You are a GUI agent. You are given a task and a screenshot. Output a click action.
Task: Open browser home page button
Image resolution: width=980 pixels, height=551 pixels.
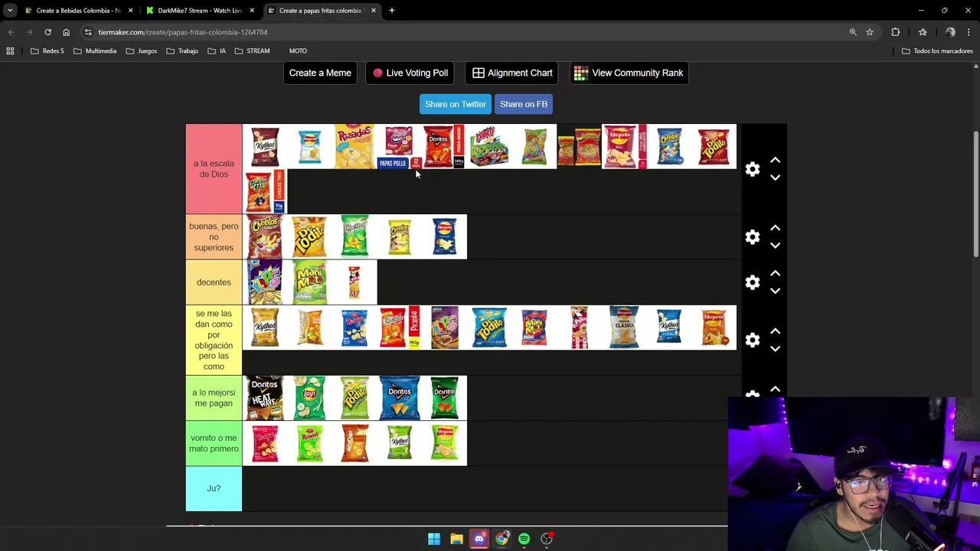(66, 32)
